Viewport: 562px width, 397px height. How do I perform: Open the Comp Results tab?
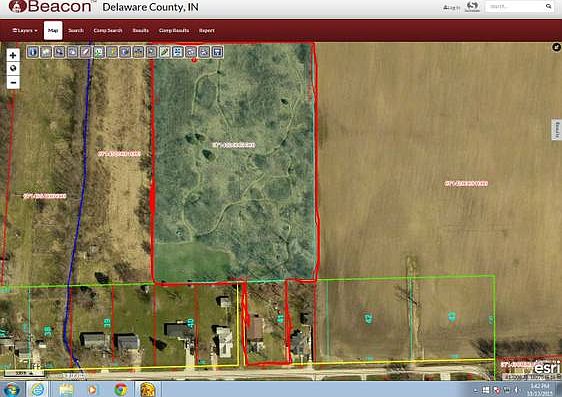point(174,30)
